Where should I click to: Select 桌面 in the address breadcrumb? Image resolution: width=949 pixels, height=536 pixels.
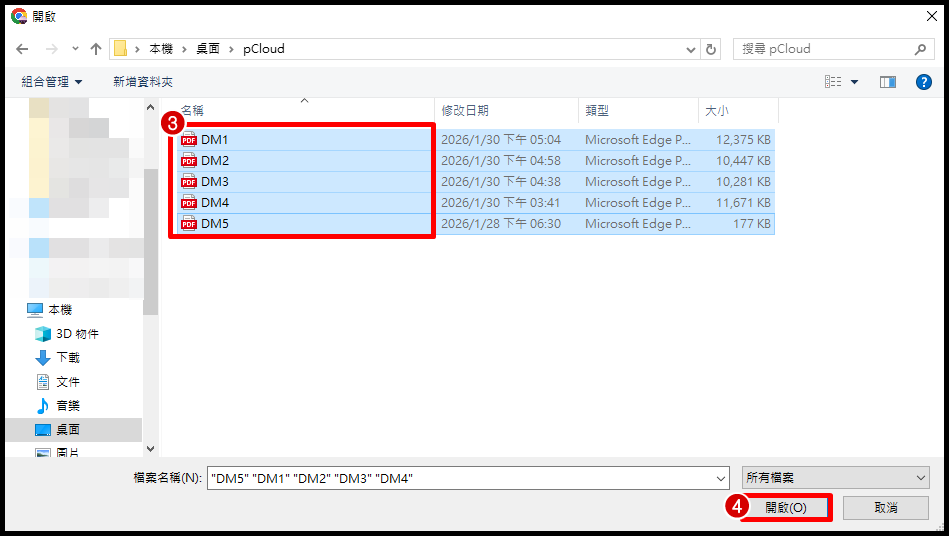point(208,49)
